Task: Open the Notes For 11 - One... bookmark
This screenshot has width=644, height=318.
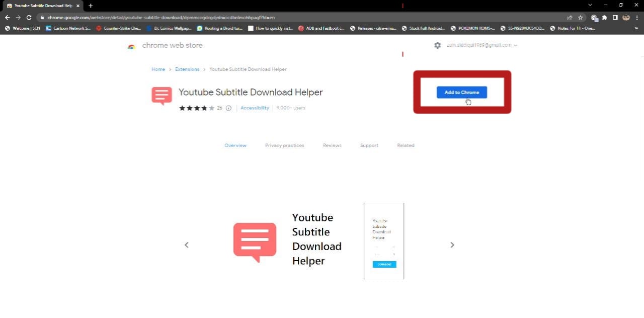Action: [573, 28]
